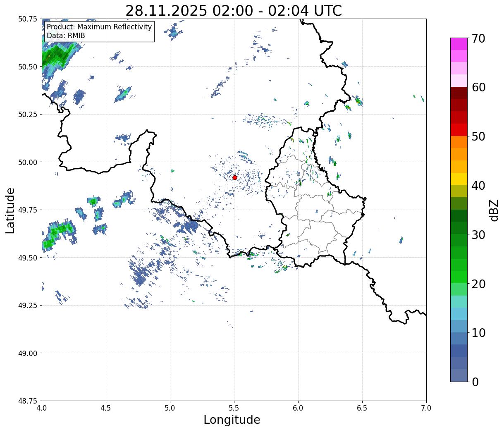Click longitude tick label '5.5'

(x=234, y=408)
